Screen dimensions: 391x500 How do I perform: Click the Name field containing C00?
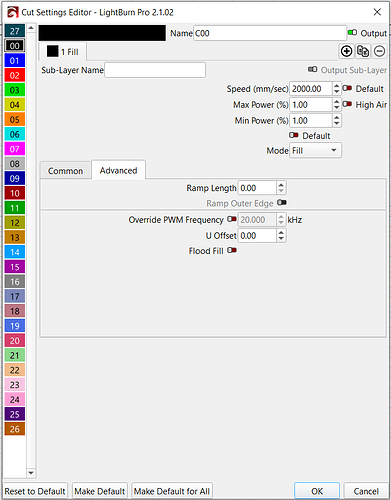point(270,33)
